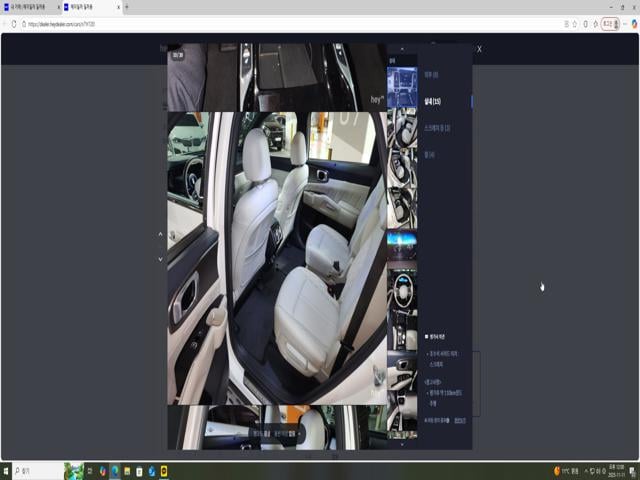Open a new browser tab
Screen dimensions: 640x480
[x=126, y=7]
